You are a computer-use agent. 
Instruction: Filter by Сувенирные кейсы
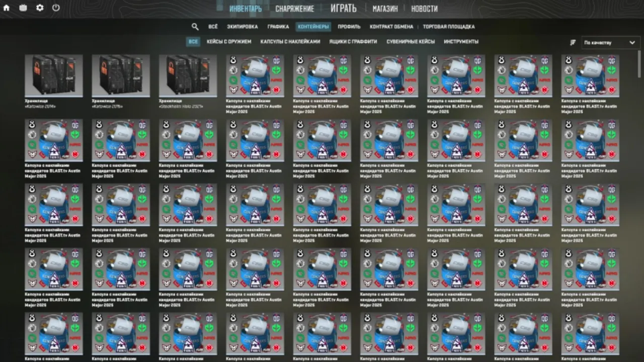(x=411, y=42)
